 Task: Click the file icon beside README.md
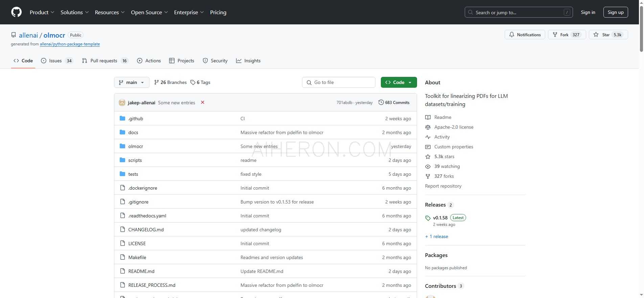point(122,271)
